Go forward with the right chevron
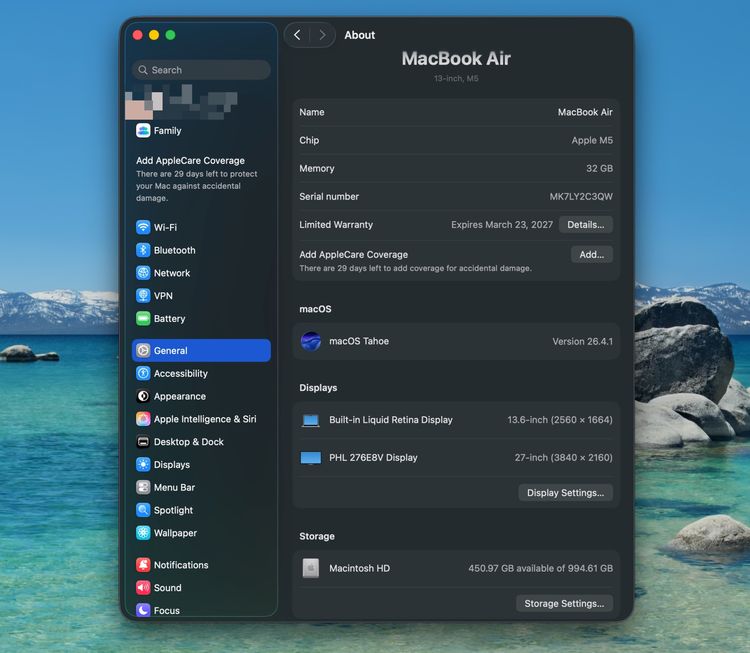Screen dimensions: 750x653 tap(322, 35)
